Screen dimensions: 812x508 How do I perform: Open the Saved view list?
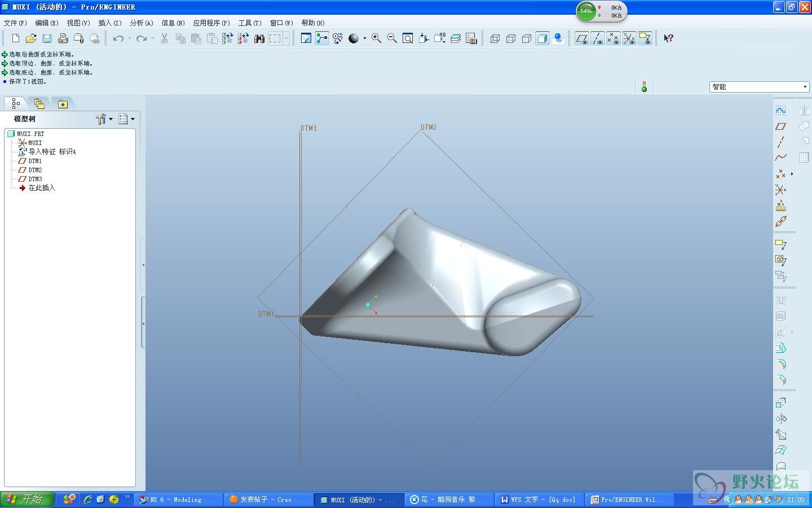(439, 38)
